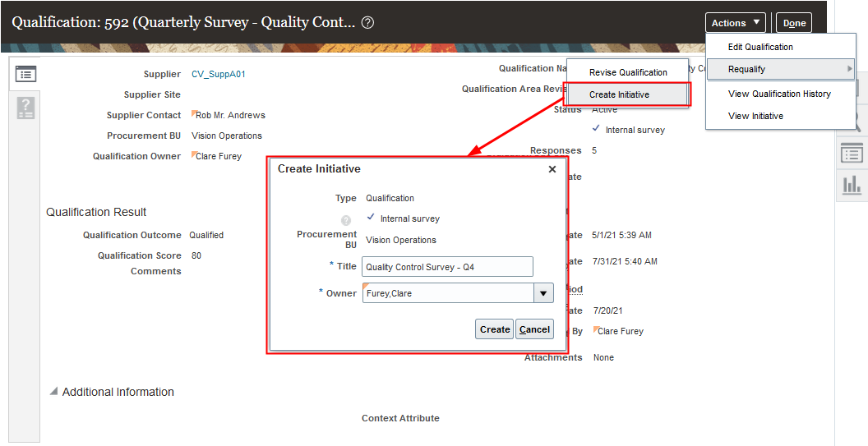This screenshot has height=446, width=868.
Task: Click the Qualification Score value 80
Action: (196, 255)
